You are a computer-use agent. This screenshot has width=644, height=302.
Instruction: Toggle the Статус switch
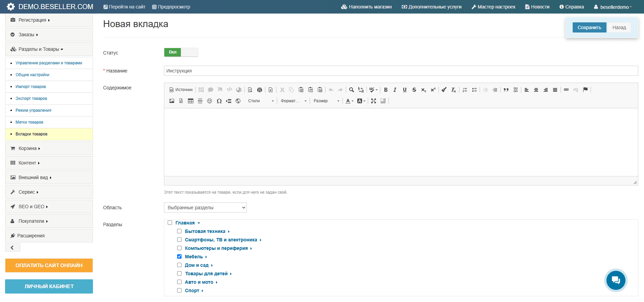pos(181,52)
